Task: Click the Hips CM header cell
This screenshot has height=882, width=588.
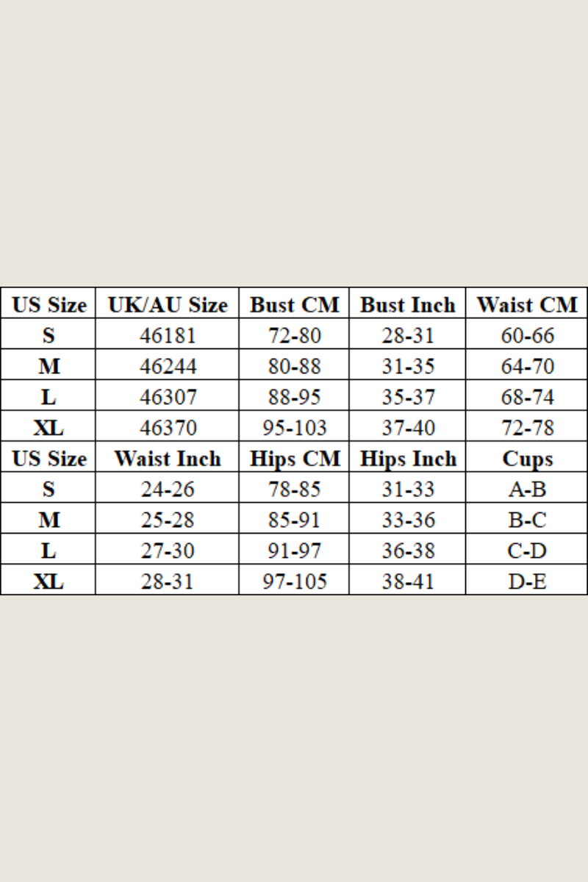Action: click(294, 459)
